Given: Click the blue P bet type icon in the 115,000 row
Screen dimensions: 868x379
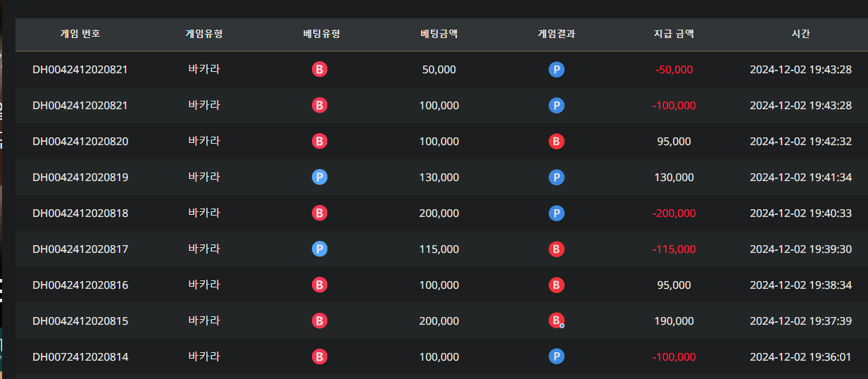Looking at the screenshot, I should click(x=320, y=249).
